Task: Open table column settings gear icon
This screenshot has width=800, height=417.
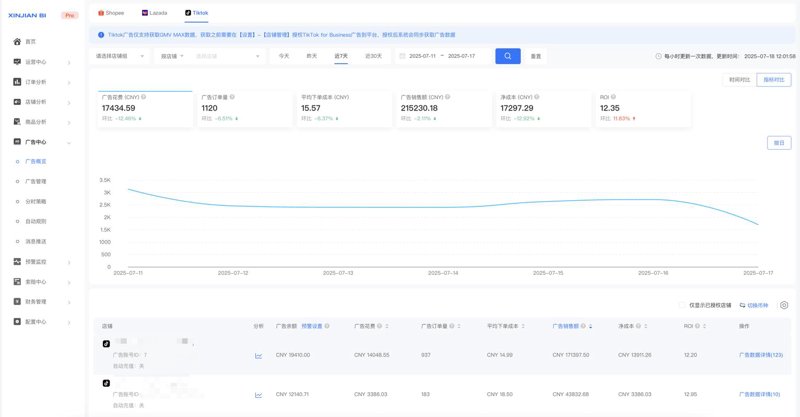Action: [784, 305]
